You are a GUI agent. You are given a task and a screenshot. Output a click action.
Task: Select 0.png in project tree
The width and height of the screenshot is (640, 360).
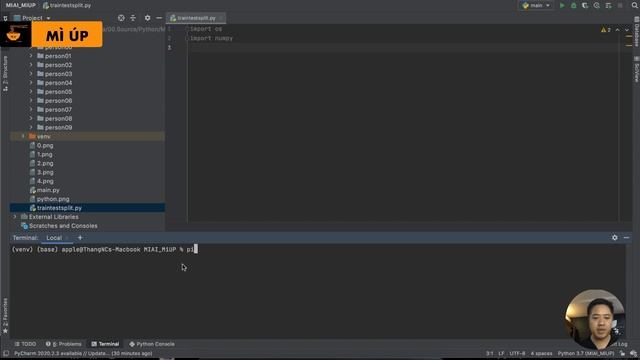[x=45, y=146]
